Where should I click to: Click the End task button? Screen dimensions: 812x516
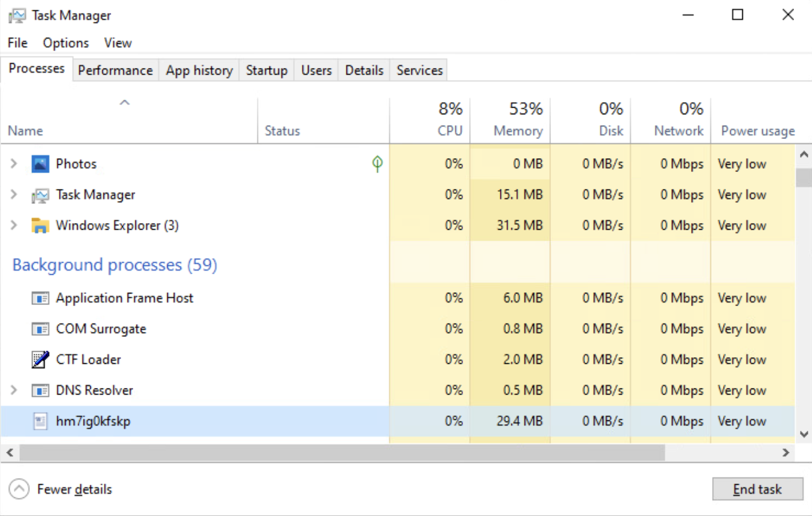757,490
